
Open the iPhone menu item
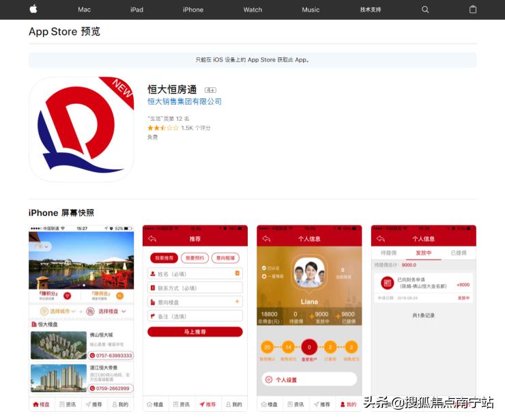point(193,10)
